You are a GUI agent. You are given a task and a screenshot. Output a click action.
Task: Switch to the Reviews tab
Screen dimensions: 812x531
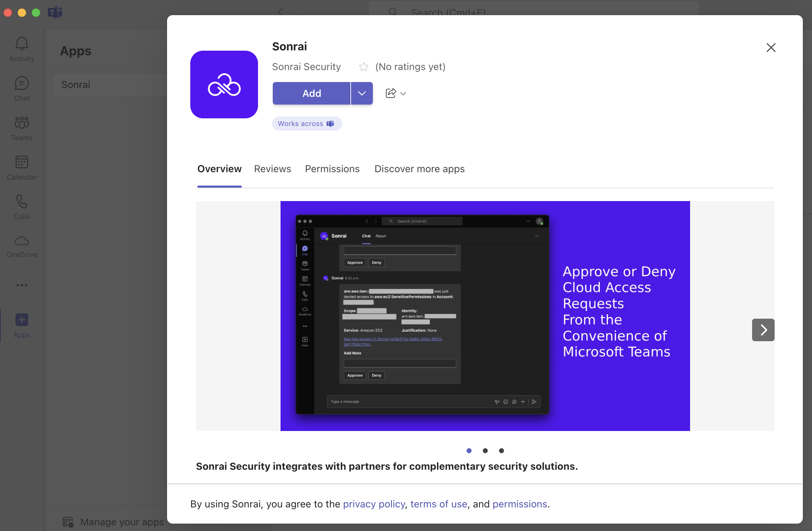[273, 169]
